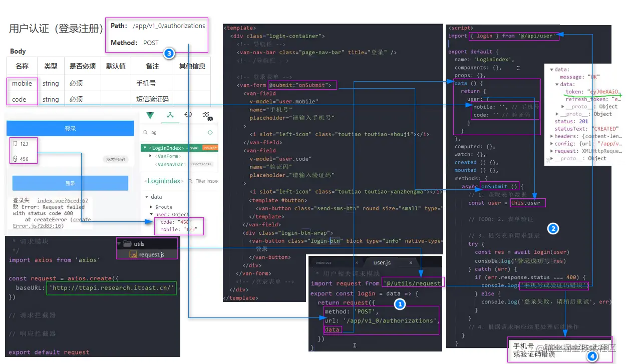Collapse the data section in inspector

tap(147, 197)
